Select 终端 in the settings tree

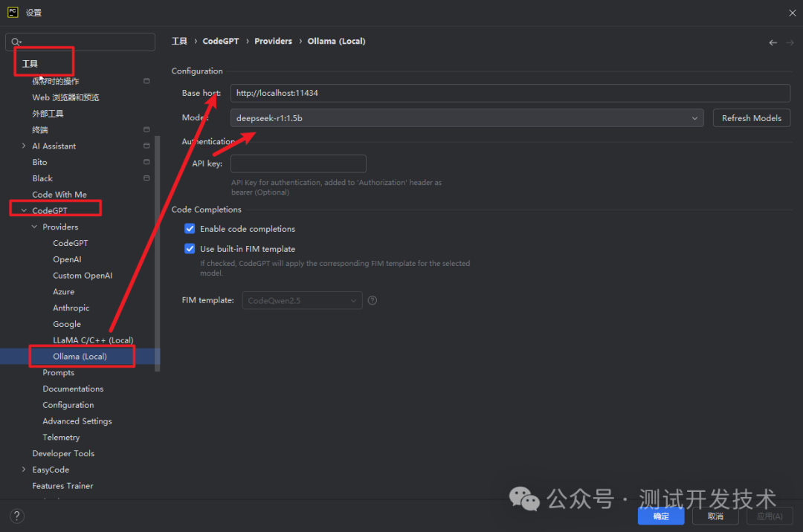pyautogui.click(x=40, y=129)
